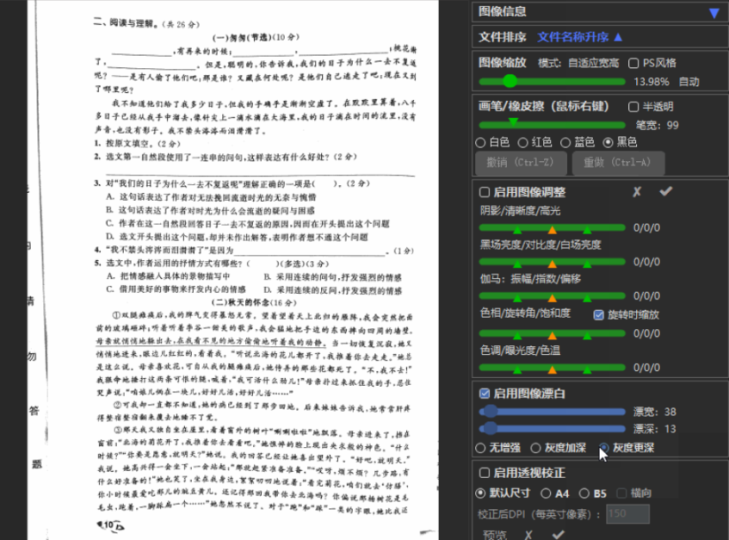
Task: Enable the PS风格 checkbox
Action: 634,63
